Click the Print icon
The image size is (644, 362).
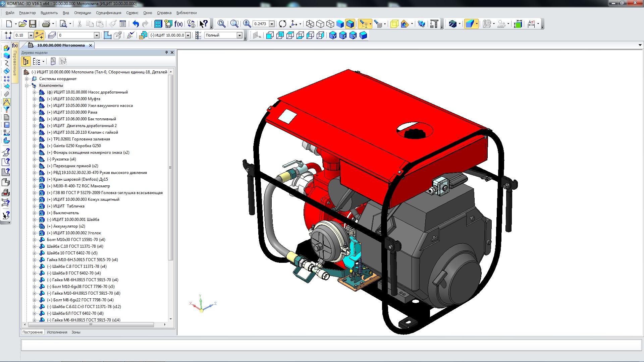pos(46,24)
